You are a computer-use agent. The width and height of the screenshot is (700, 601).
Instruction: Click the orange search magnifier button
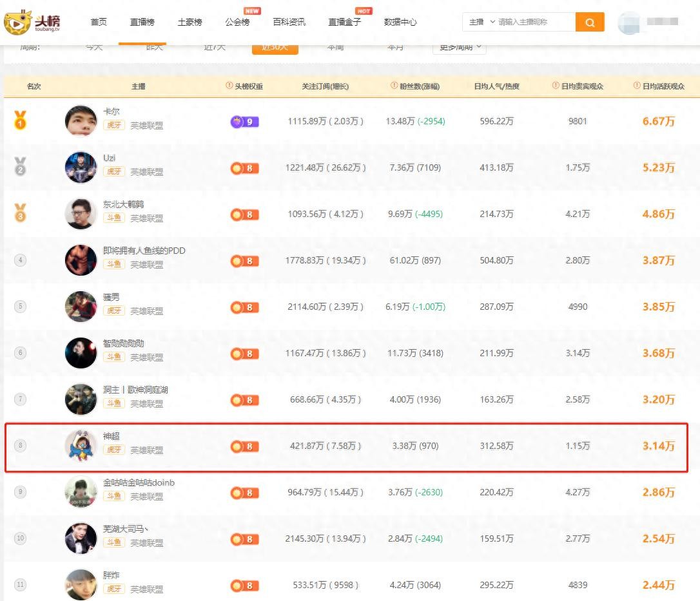pos(590,22)
